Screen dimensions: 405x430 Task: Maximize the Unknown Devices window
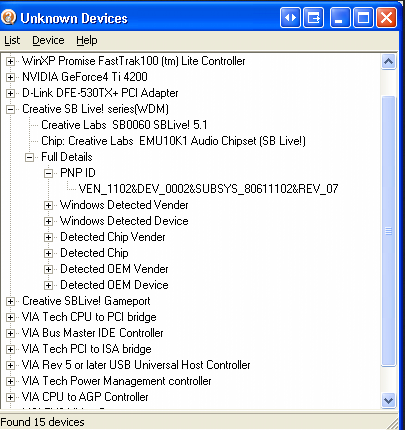click(x=363, y=18)
